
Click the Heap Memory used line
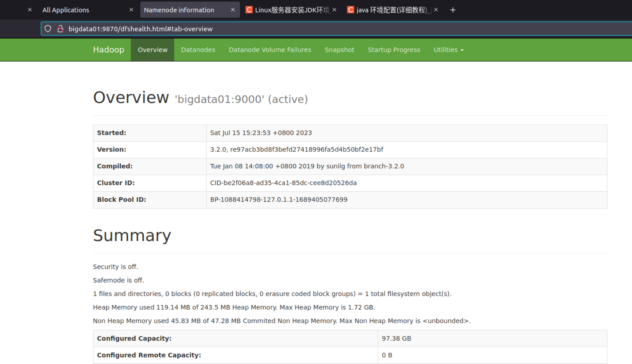pos(234,307)
